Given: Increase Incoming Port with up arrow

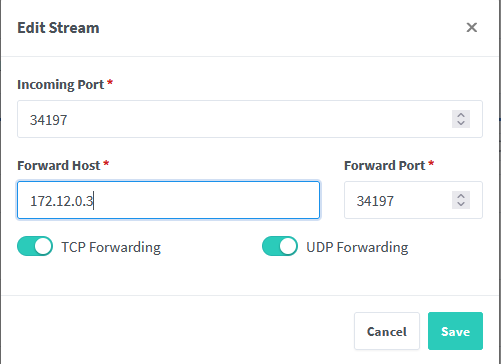Looking at the screenshot, I should pos(461,115).
